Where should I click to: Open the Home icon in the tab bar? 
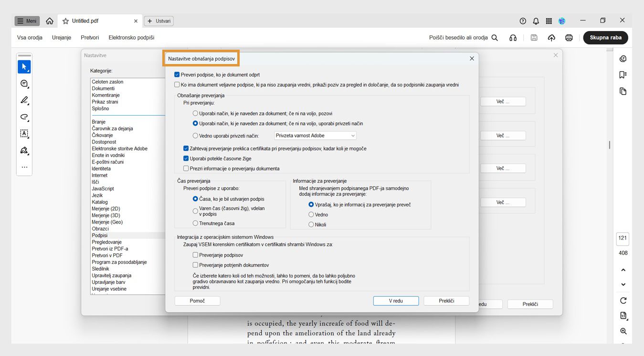click(x=50, y=21)
